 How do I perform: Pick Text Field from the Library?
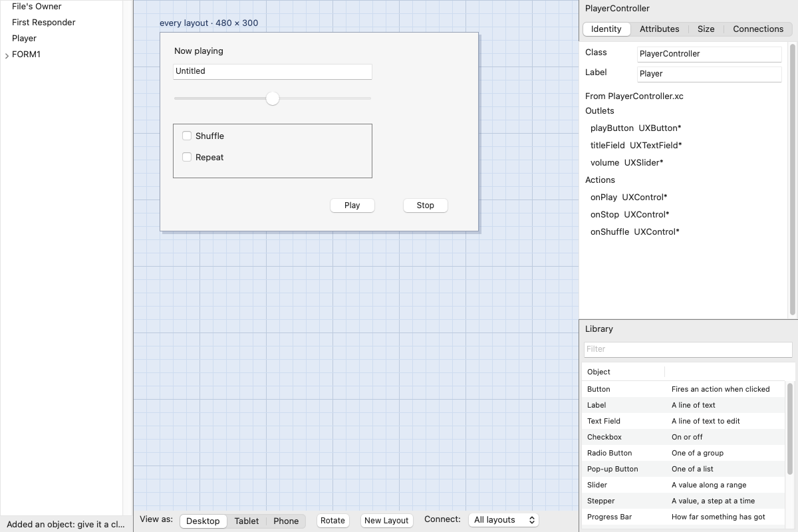coord(684,421)
